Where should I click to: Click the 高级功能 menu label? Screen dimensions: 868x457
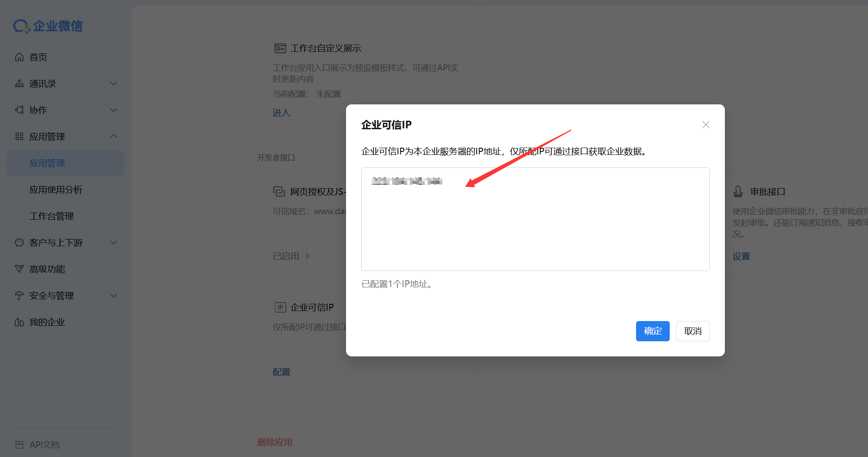coord(47,269)
